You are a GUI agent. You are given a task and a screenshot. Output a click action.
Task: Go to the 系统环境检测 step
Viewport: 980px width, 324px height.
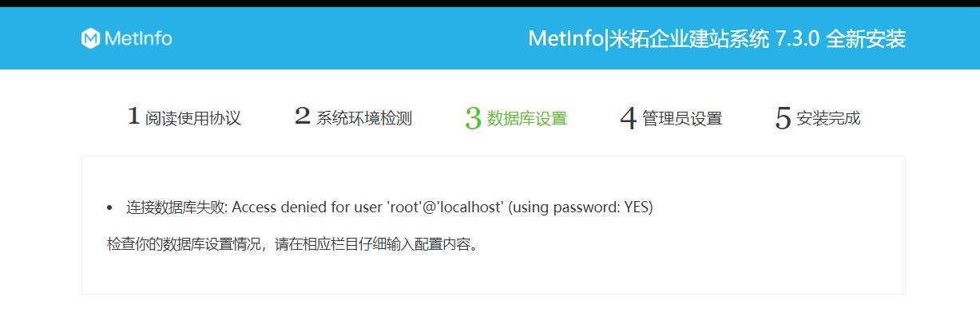point(363,119)
